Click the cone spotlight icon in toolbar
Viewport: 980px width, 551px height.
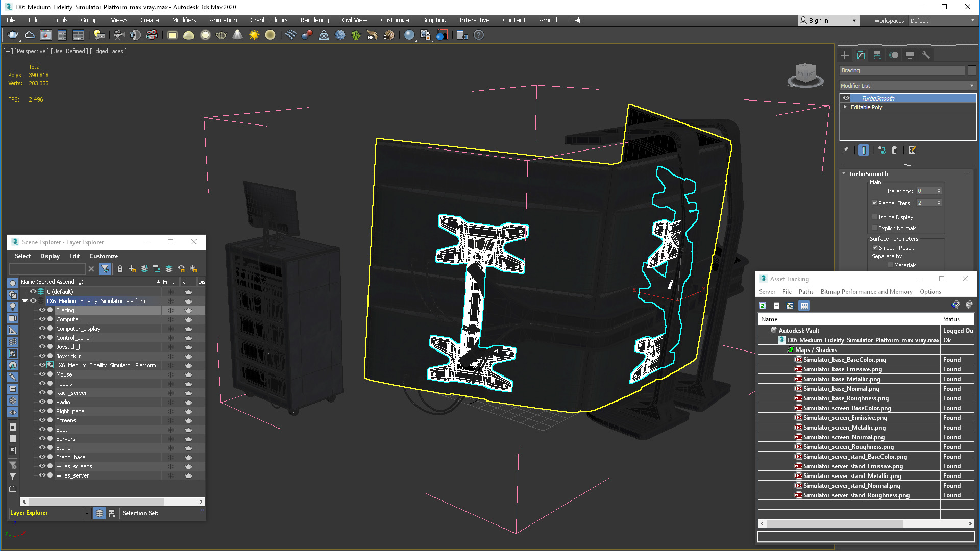tap(238, 35)
